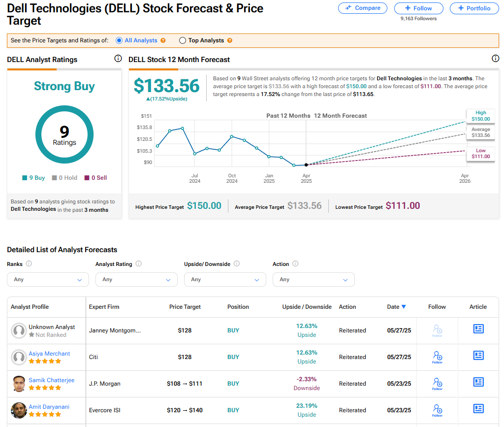Click follow icon for Asiya Merchant
The height and width of the screenshot is (427, 504).
tap(437, 357)
